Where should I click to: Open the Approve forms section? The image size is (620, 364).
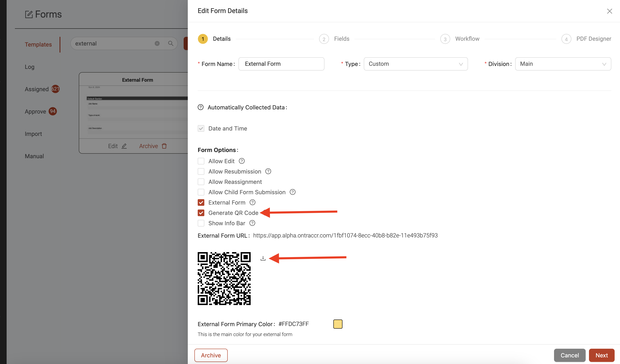(x=35, y=111)
